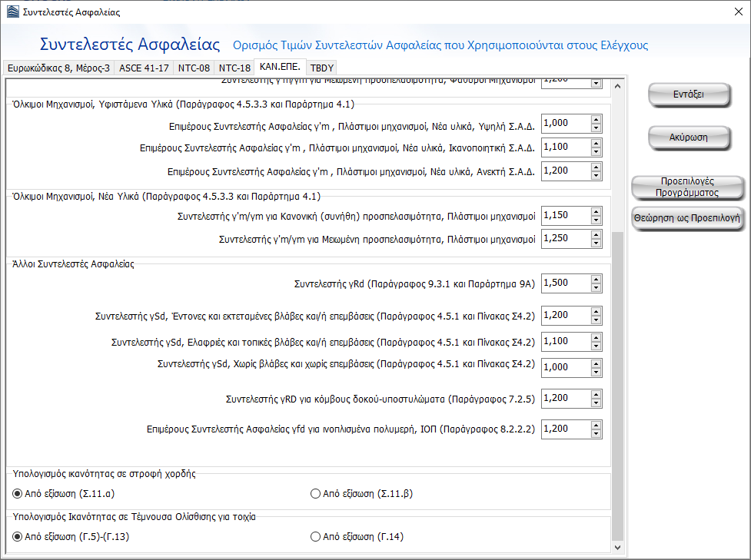Decrease the Ανεκτή Σ.Α.Δ. coefficient value

(x=596, y=175)
